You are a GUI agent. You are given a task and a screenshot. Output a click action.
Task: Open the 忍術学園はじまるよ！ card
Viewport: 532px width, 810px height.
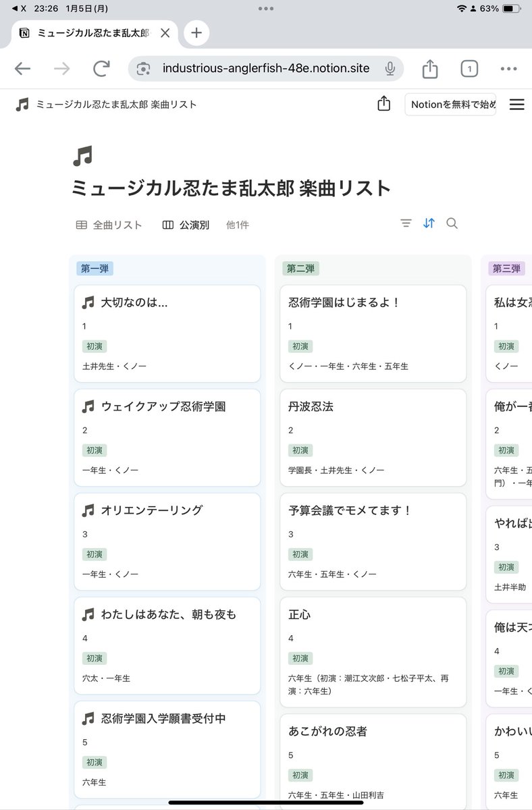(373, 333)
